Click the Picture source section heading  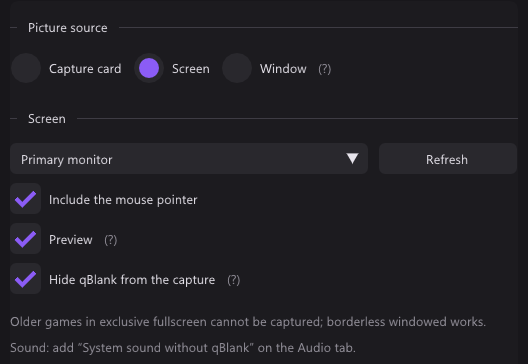(x=68, y=28)
